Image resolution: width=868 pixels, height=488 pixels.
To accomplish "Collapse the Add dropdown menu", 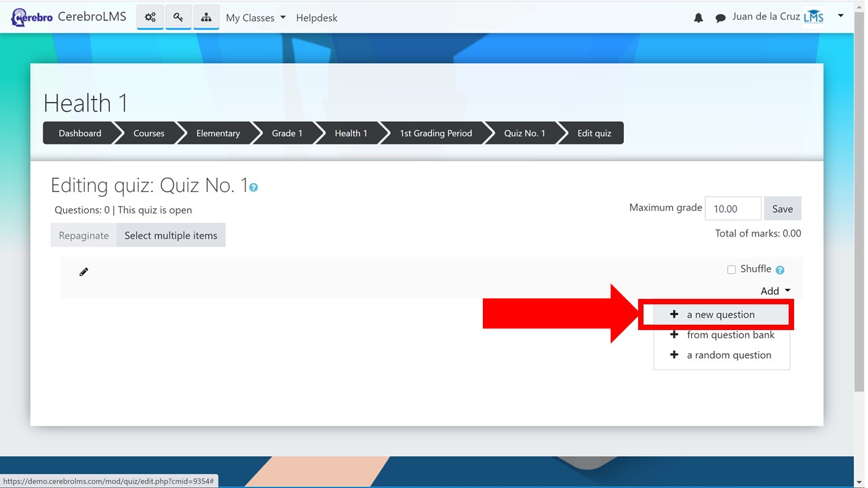I will 775,291.
